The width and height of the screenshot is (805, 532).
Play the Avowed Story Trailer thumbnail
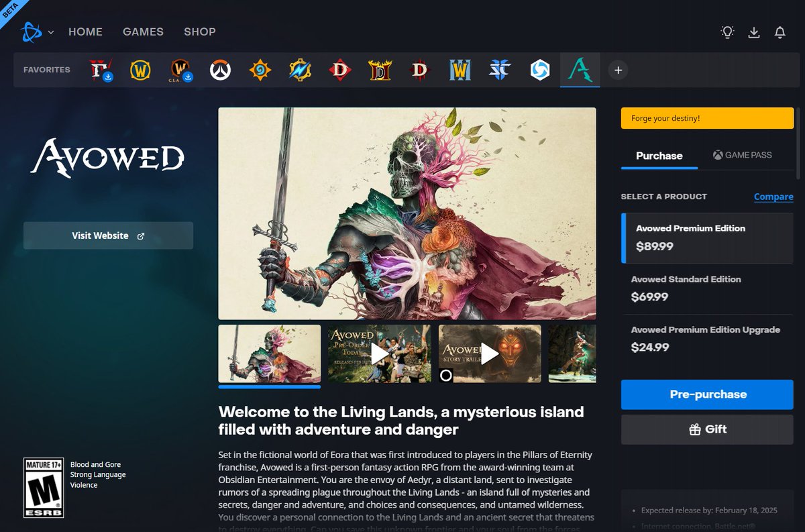click(x=490, y=354)
